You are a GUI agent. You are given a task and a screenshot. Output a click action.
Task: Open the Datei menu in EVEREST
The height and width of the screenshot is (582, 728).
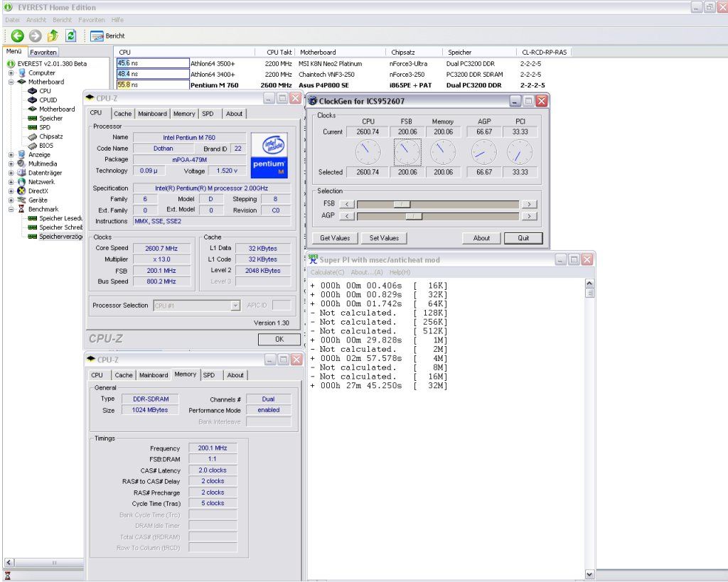click(13, 20)
